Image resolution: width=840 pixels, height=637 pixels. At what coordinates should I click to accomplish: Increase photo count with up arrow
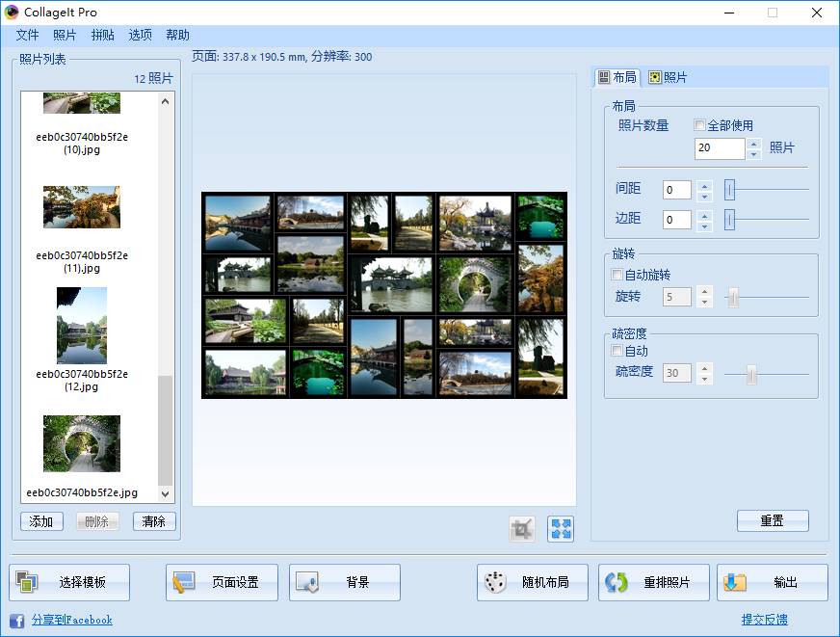(753, 144)
